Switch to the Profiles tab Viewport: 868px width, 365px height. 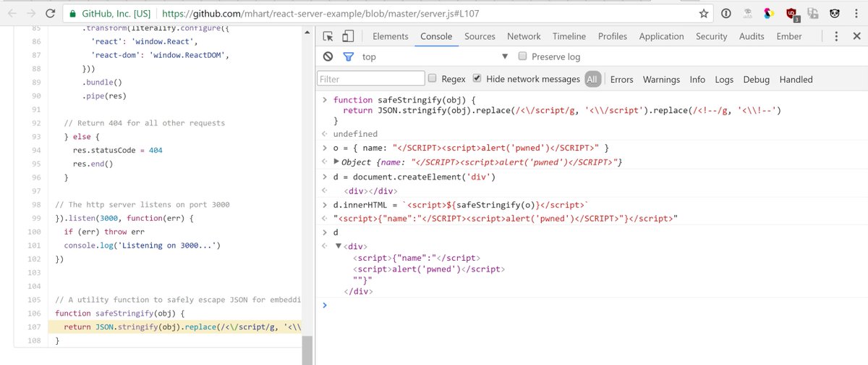pos(613,36)
